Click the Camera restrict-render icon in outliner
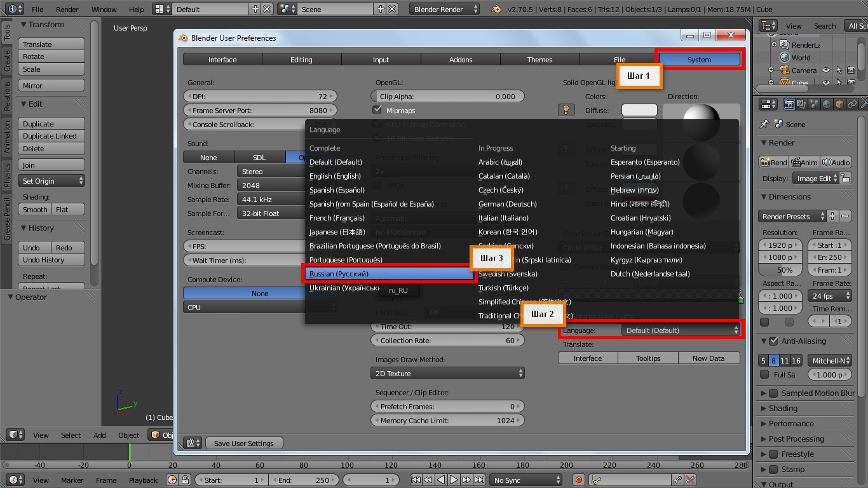The width and height of the screenshot is (868, 488). click(851, 71)
